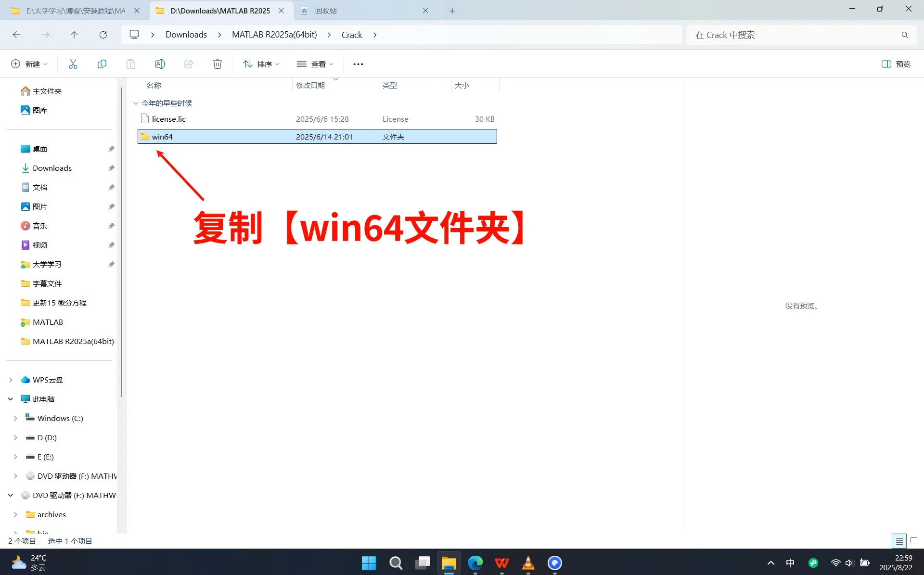This screenshot has height=575, width=924.
Task: Click the Copy icon to copy win64
Action: tap(102, 64)
